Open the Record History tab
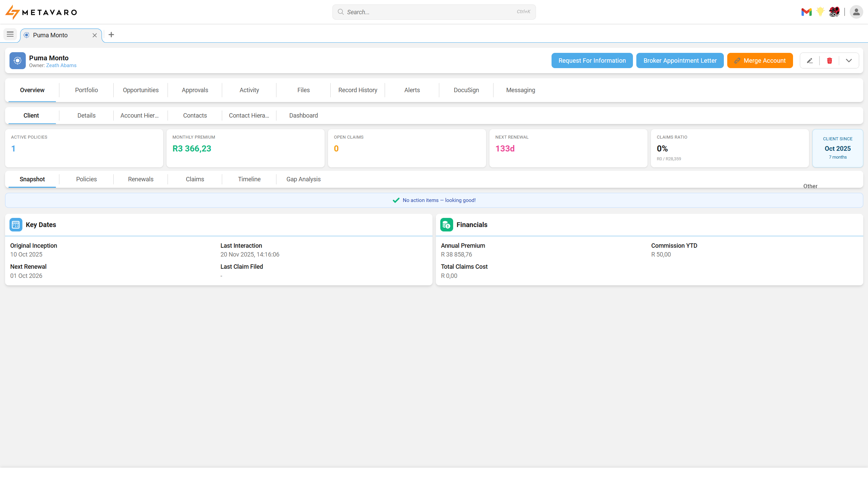The height and width of the screenshot is (488, 868). tap(358, 90)
